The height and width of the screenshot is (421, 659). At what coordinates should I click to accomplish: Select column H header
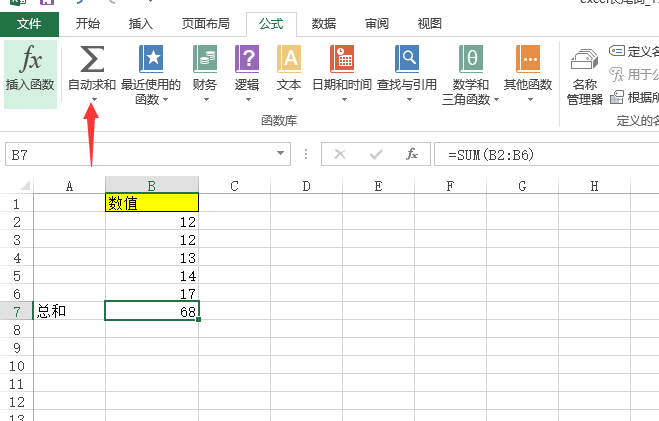(594, 185)
